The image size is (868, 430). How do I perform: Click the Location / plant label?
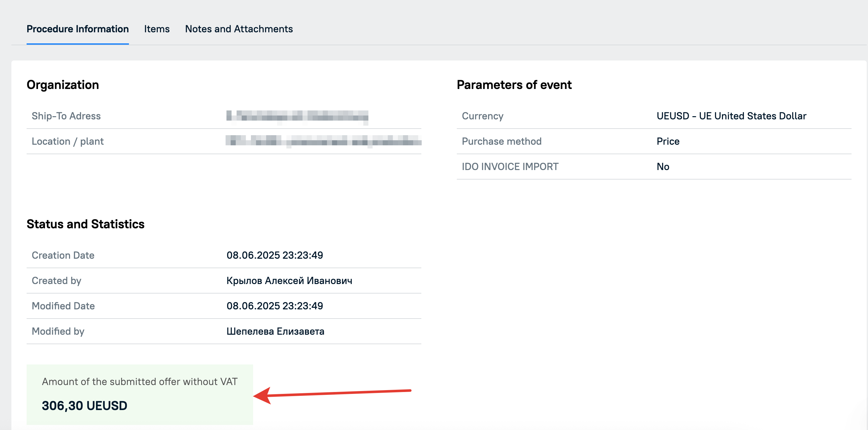point(68,141)
